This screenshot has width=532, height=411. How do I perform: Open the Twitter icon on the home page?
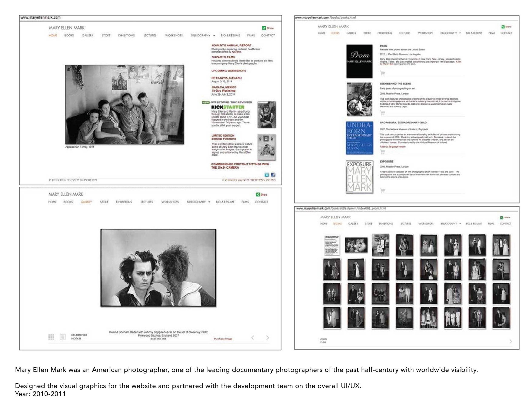pos(267,175)
